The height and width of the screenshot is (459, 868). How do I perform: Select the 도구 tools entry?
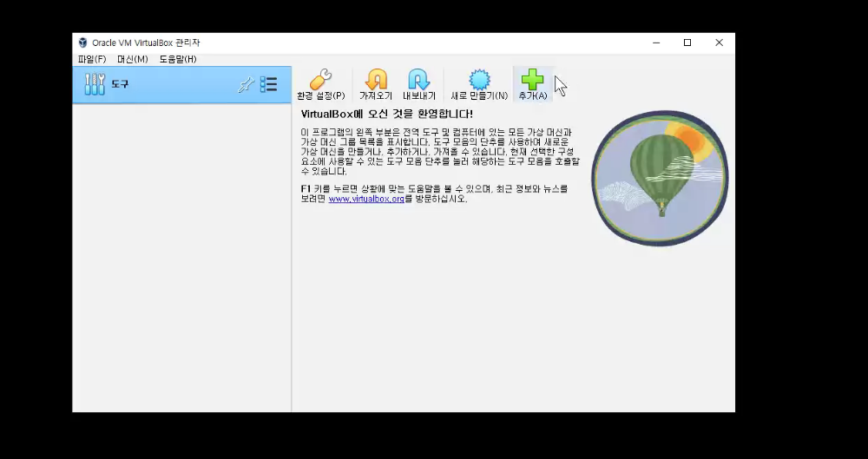pos(181,84)
